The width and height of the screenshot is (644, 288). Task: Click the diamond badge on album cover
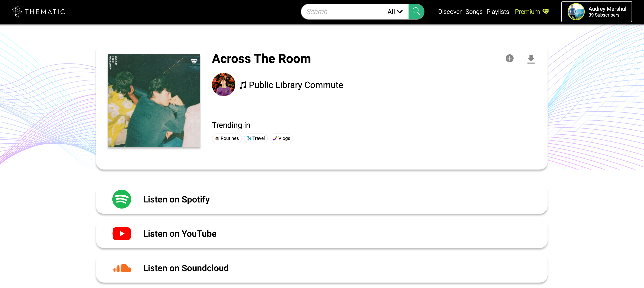(194, 61)
